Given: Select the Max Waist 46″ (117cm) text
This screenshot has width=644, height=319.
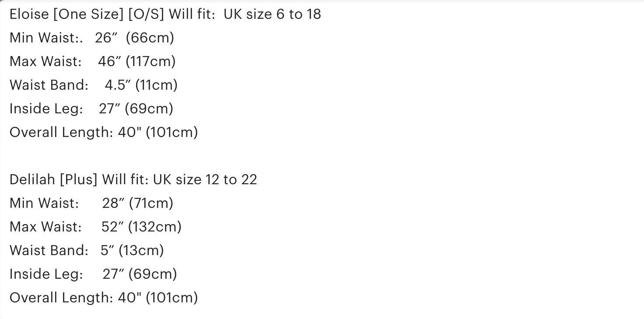Looking at the screenshot, I should 93,62.
